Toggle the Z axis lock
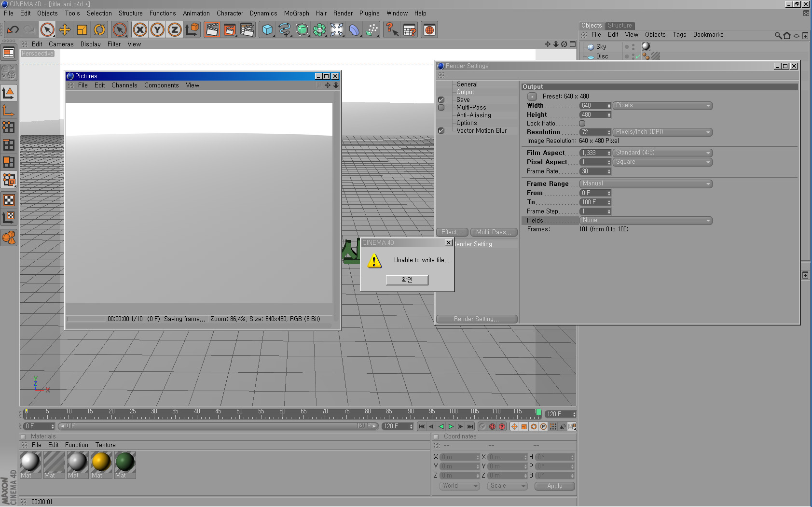Screen dimensions: 812x507 coord(175,30)
